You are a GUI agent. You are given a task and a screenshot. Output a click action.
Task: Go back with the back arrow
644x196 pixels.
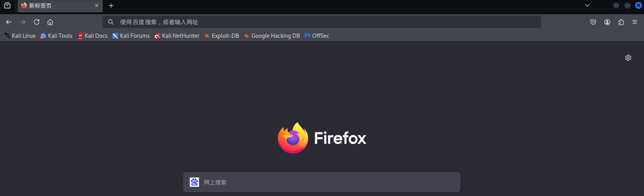coord(9,22)
